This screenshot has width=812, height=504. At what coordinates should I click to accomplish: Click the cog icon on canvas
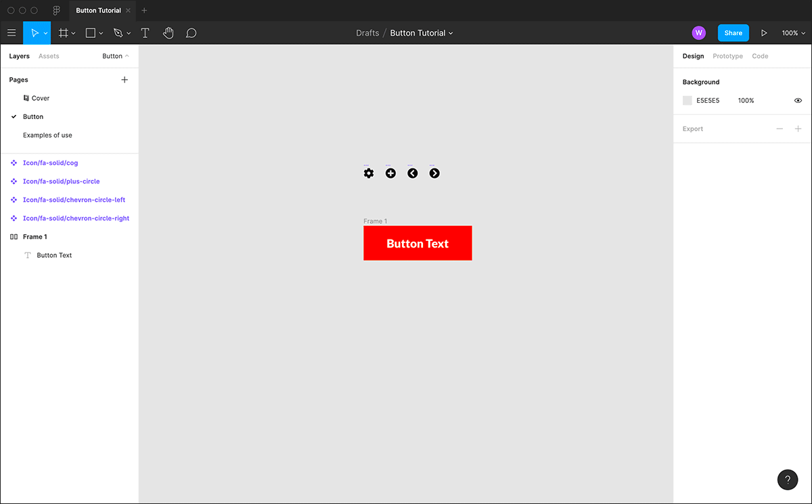coord(369,173)
